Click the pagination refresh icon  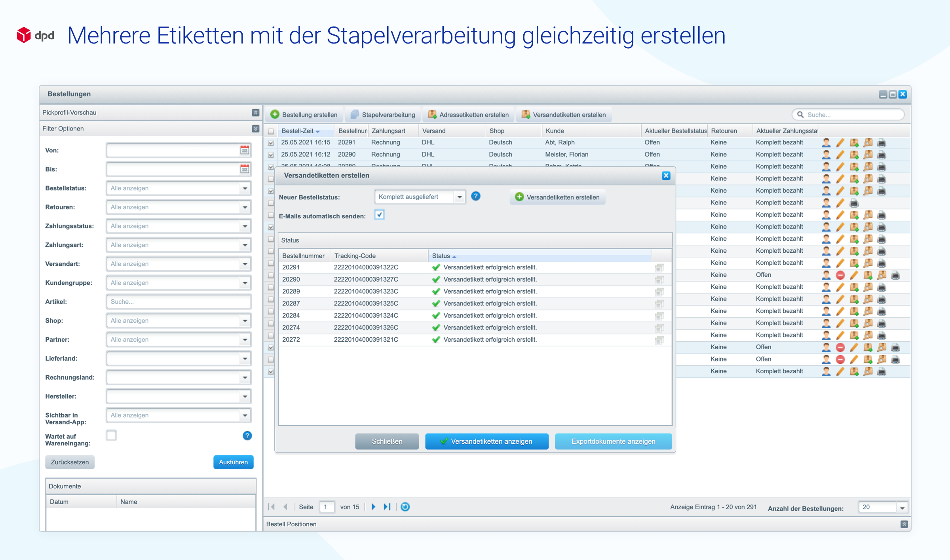[x=405, y=507]
